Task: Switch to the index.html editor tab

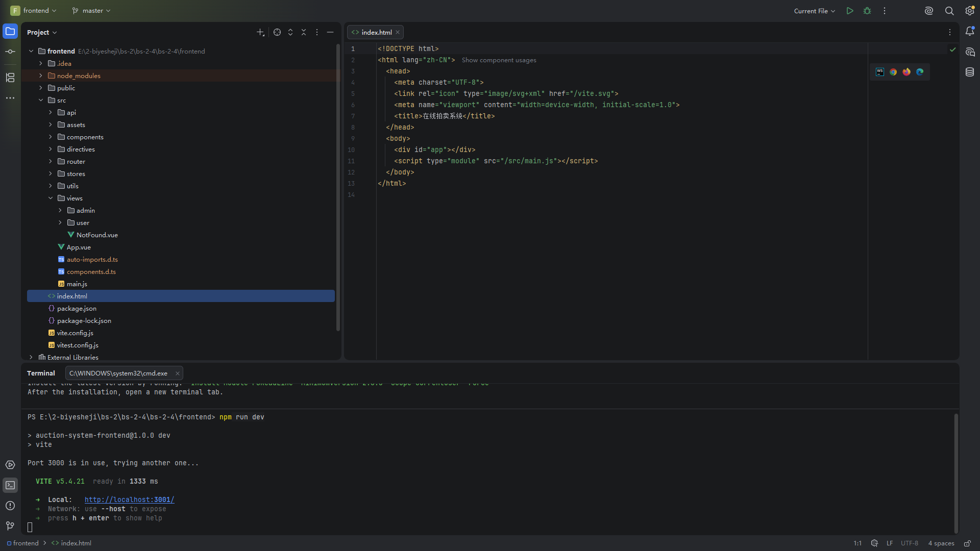Action: pos(376,32)
